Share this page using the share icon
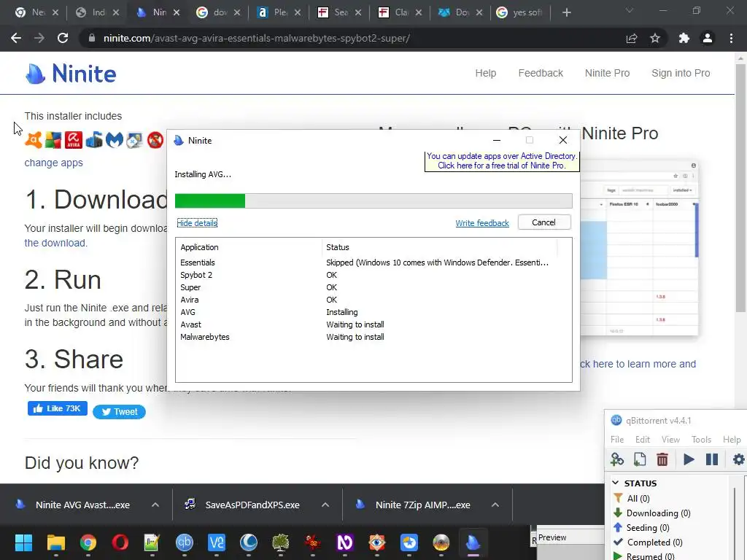This screenshot has width=747, height=560. 632,38
